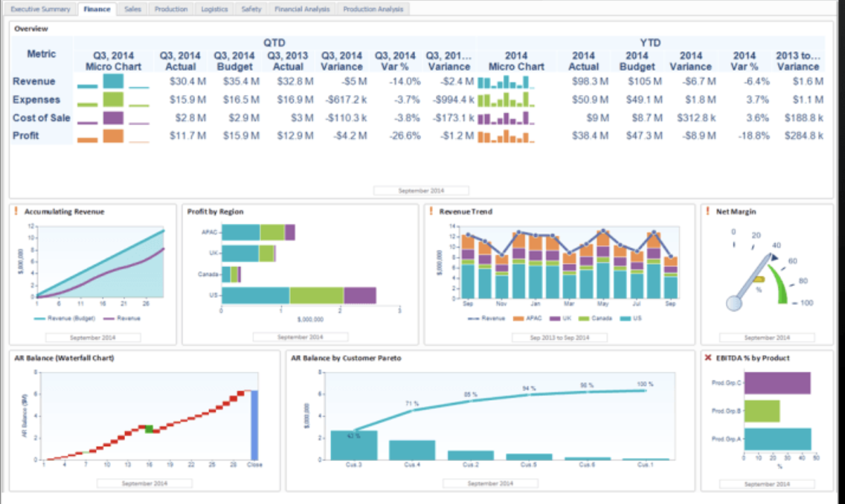Click September 2014 label under EBITDA chart
845x504 pixels.
767,484
